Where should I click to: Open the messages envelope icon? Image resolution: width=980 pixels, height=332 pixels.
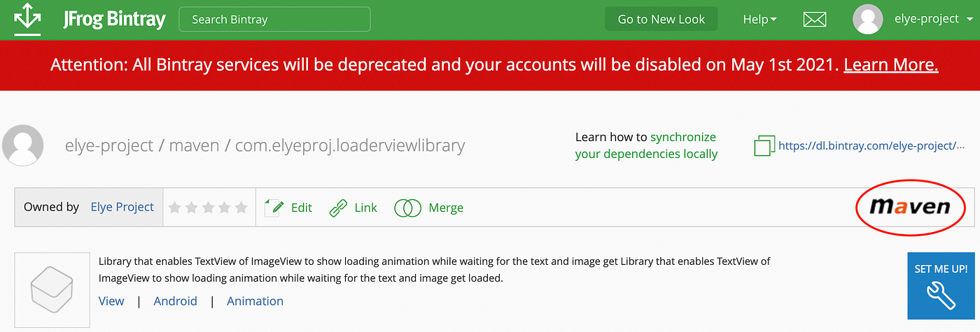(x=815, y=20)
